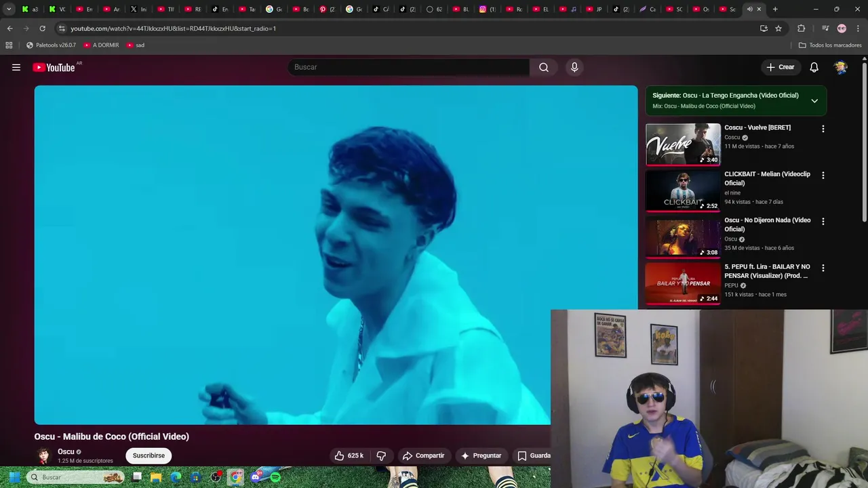This screenshot has height=488, width=868.
Task: Go to the YouTube home logo
Action: (x=54, y=67)
